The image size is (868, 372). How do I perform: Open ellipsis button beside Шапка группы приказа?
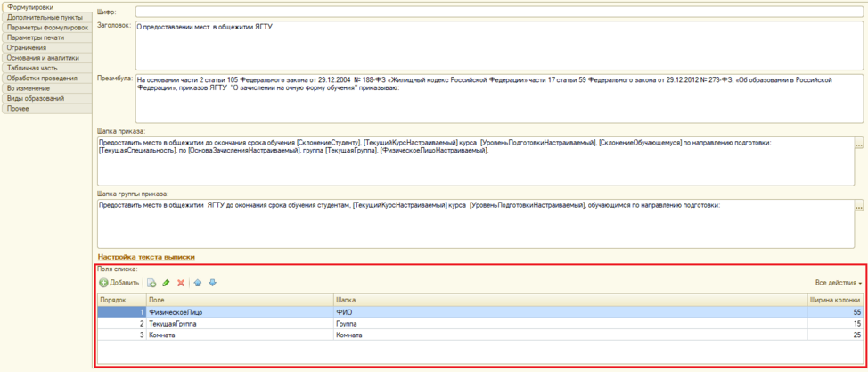click(859, 207)
